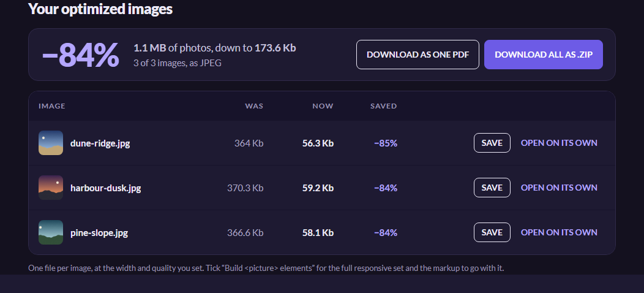This screenshot has height=293, width=644.
Task: Select the dune-ridge.jpg file name
Action: [x=100, y=143]
